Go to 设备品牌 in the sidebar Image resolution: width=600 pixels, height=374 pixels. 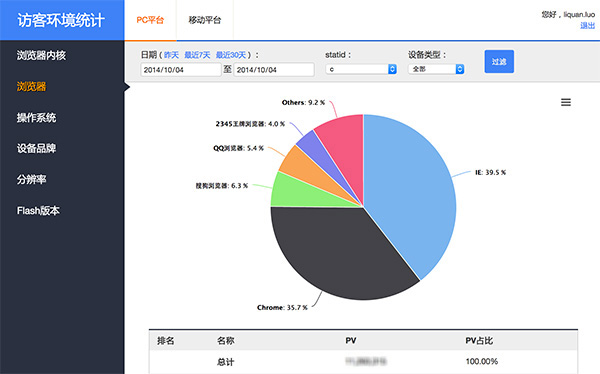coord(36,149)
